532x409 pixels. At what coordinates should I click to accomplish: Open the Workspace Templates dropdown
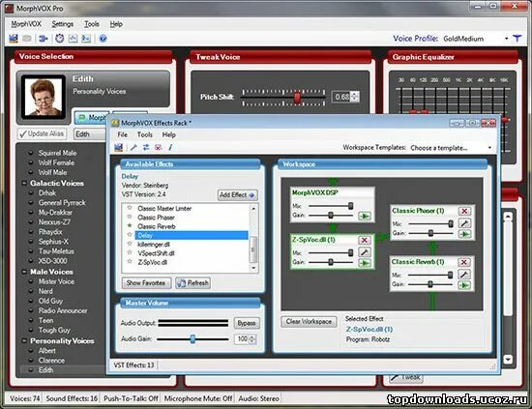pos(489,148)
